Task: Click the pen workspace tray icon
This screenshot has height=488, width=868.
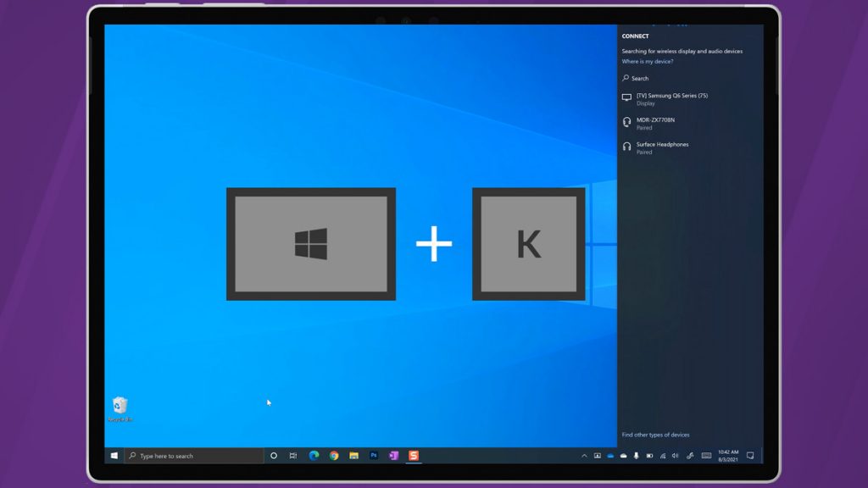Action: tap(690, 456)
